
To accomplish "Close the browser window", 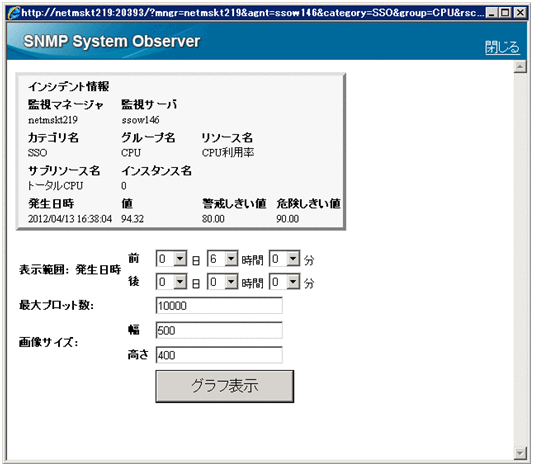I will [520, 13].
